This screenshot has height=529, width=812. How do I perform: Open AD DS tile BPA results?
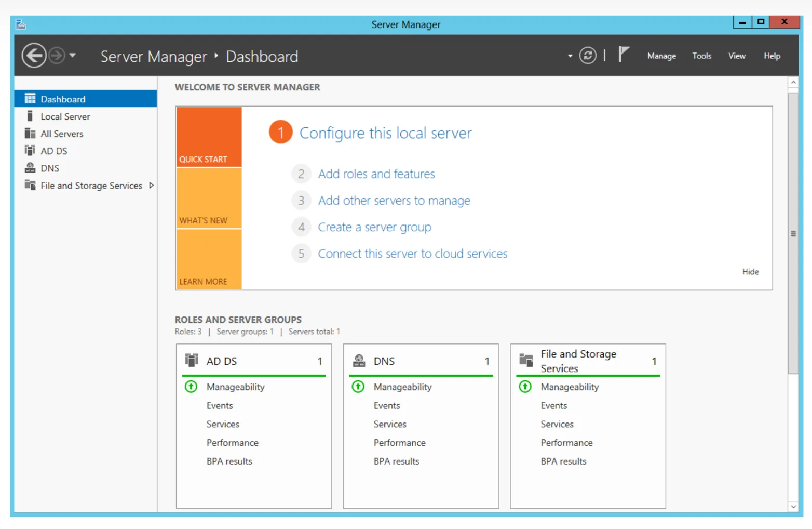click(x=229, y=461)
